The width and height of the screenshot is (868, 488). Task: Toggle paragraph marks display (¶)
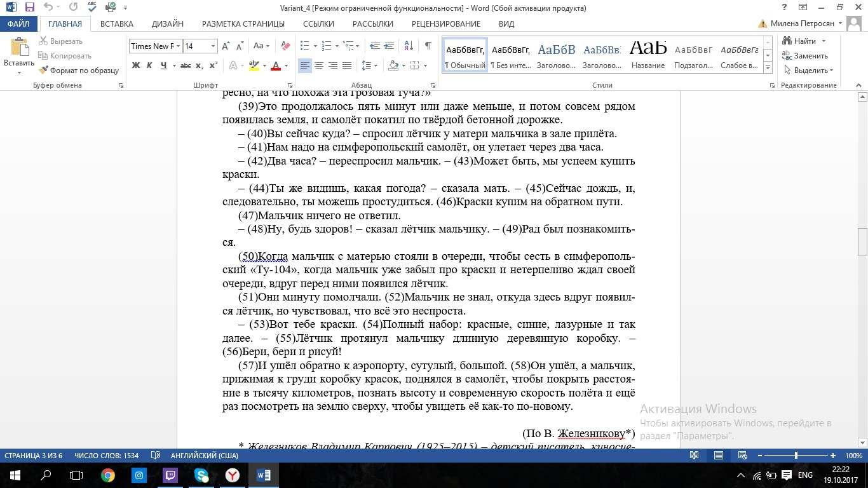(x=428, y=46)
